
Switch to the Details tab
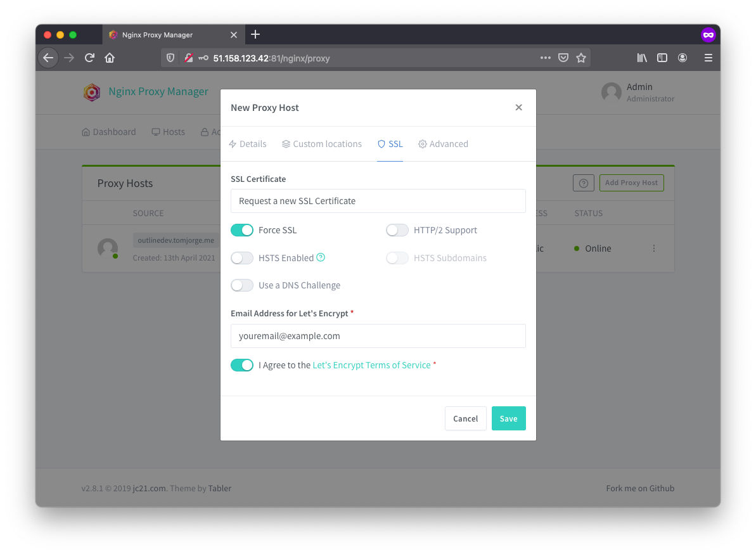pos(247,144)
